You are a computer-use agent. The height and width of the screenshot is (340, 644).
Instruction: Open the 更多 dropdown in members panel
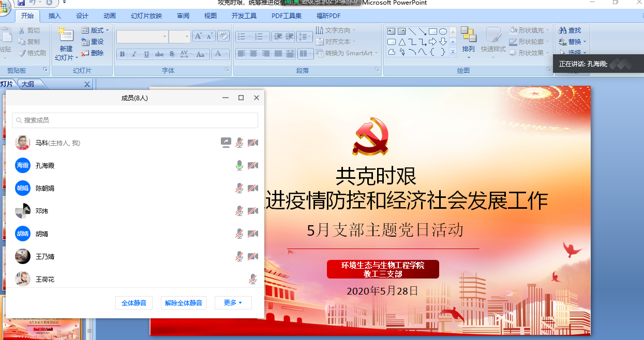pos(233,303)
